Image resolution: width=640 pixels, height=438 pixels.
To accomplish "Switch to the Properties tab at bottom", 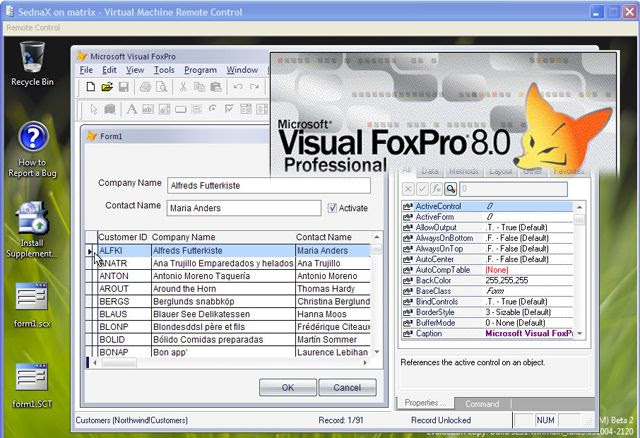I will coord(425,403).
